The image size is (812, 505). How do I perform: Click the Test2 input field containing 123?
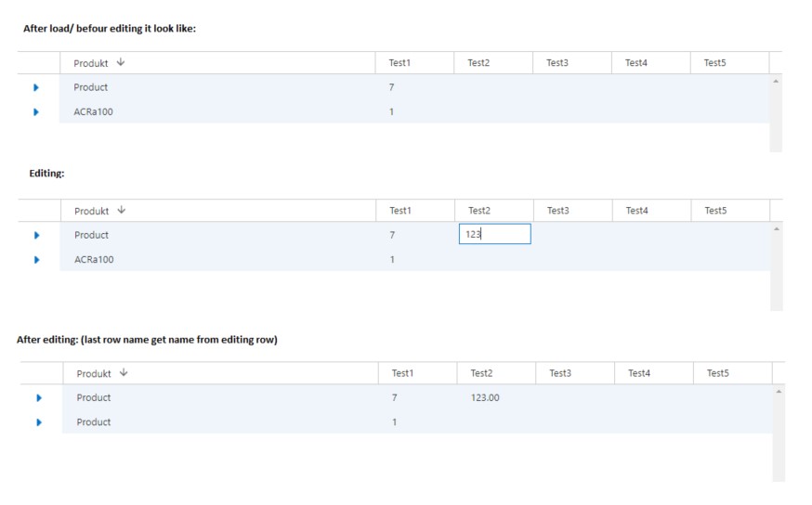point(494,235)
